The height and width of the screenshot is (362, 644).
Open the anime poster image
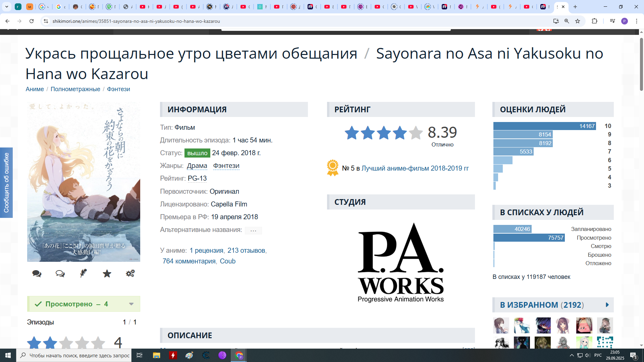84,182
